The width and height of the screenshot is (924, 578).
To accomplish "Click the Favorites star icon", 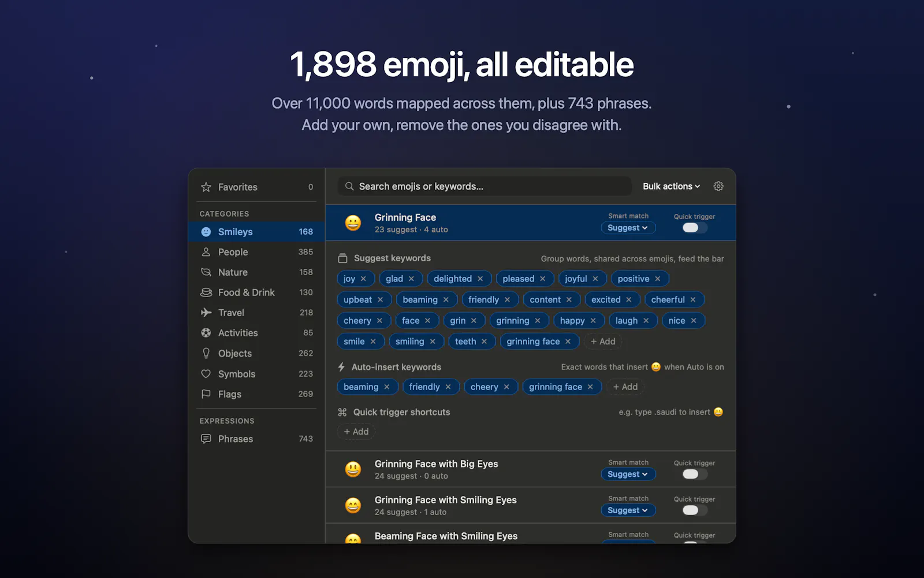I will pos(206,187).
